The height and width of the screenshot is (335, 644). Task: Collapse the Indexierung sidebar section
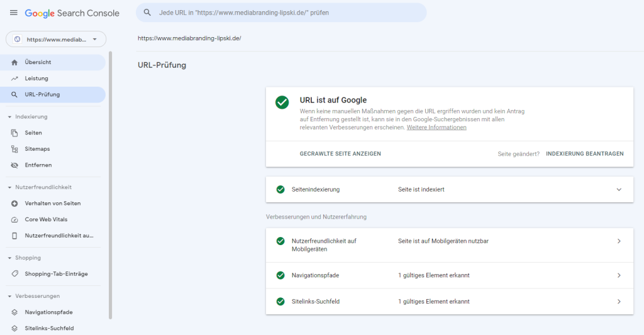click(9, 117)
